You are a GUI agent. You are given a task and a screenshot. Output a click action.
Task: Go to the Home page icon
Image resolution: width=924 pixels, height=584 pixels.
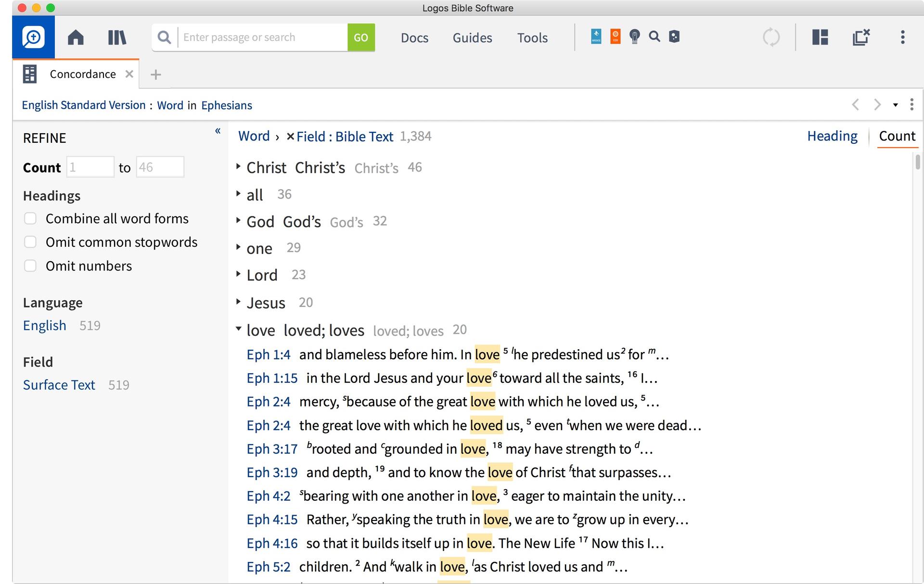[76, 38]
